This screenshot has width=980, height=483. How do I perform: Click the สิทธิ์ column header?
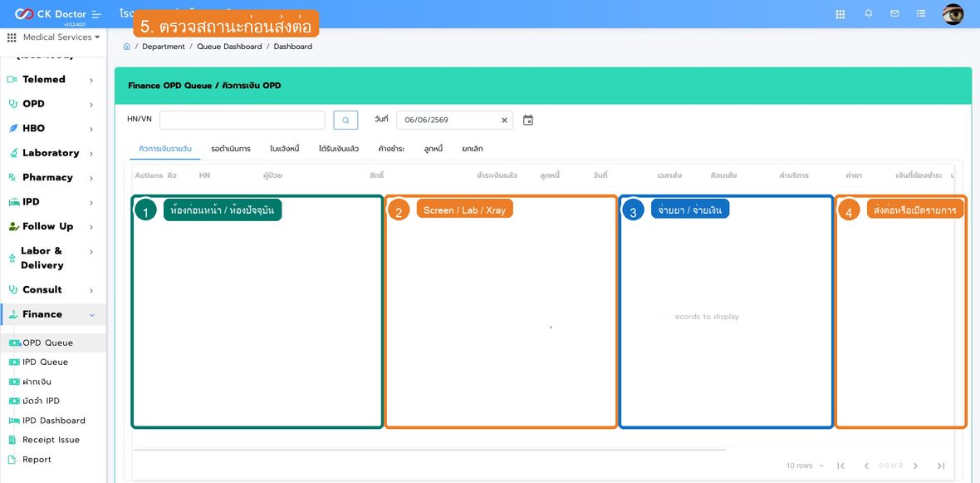[x=376, y=175]
